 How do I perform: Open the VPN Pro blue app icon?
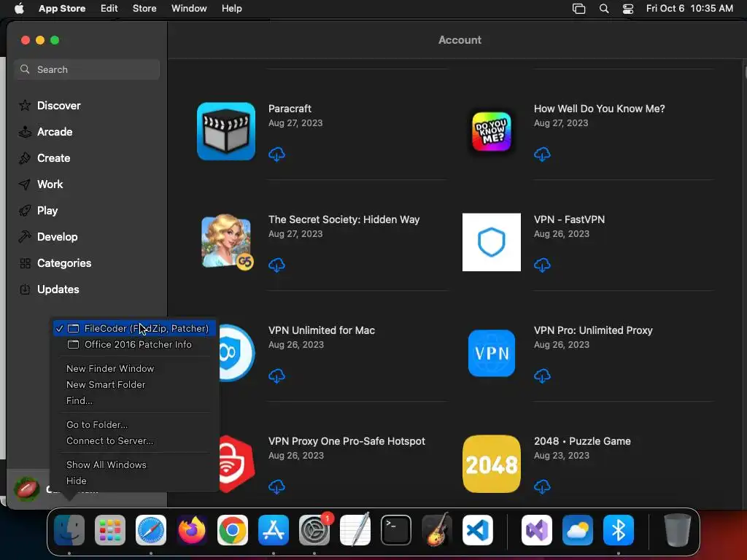(x=491, y=353)
